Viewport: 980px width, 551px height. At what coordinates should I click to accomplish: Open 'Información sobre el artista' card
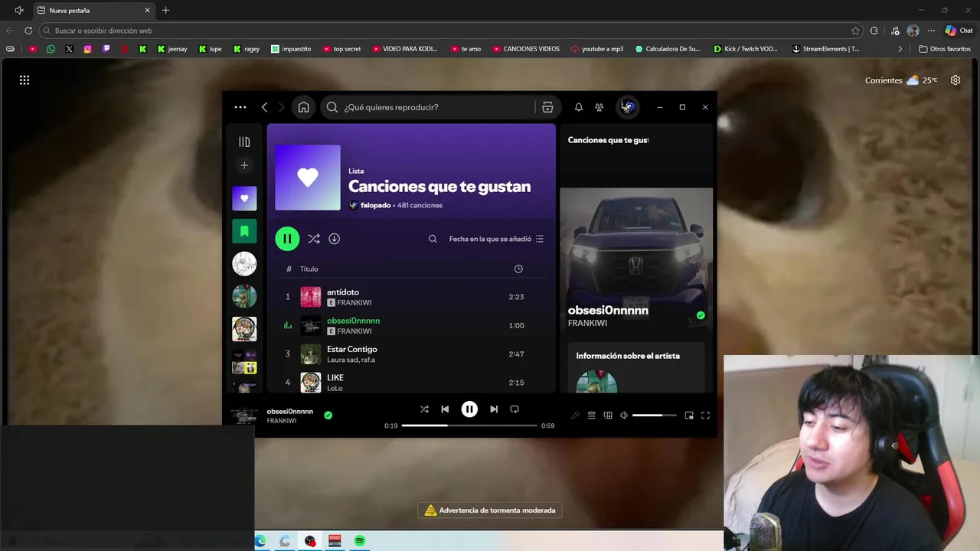[x=636, y=367]
